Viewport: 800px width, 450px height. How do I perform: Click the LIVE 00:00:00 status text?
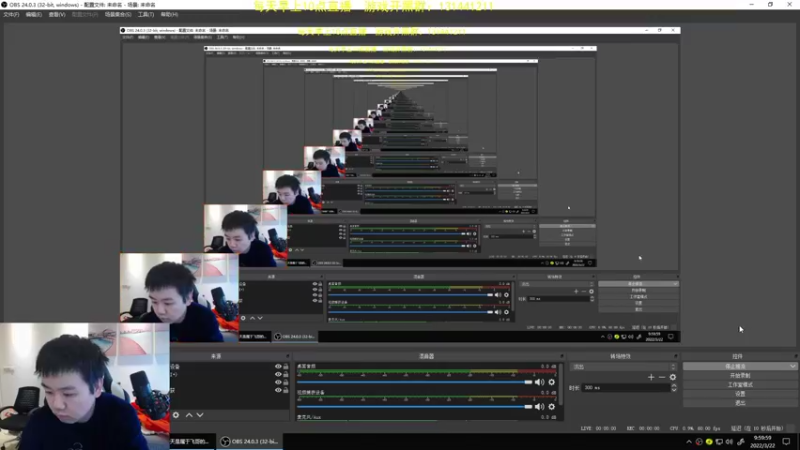coord(598,429)
